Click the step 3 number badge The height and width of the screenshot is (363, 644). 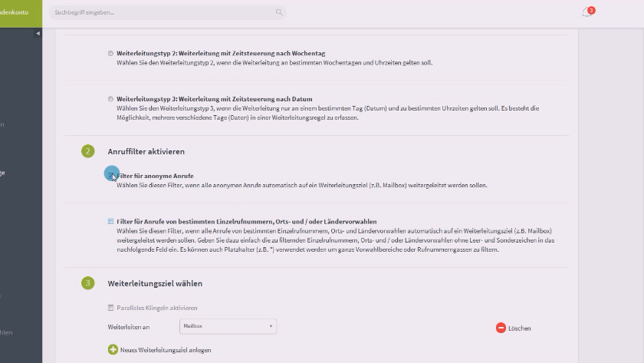[x=88, y=283]
